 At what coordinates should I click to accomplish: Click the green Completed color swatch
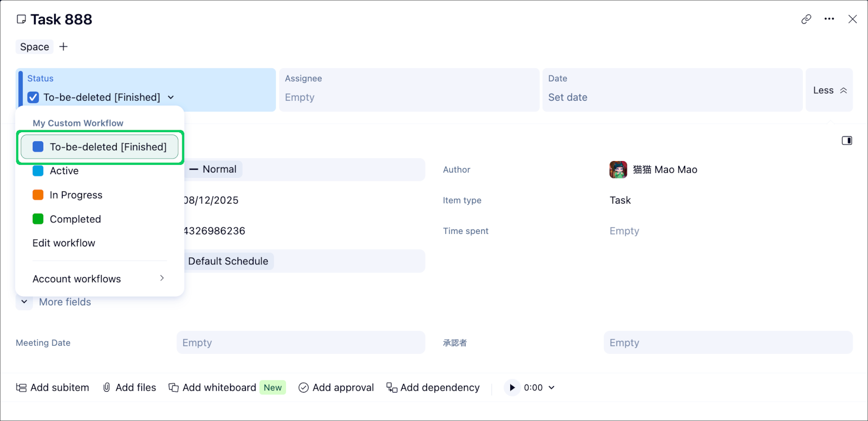(38, 219)
